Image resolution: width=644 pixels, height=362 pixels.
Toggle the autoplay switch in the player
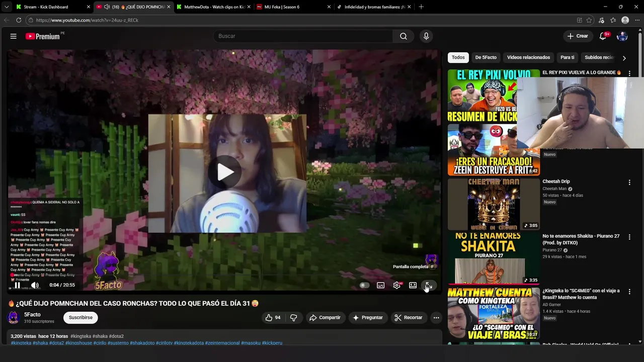[x=364, y=285]
